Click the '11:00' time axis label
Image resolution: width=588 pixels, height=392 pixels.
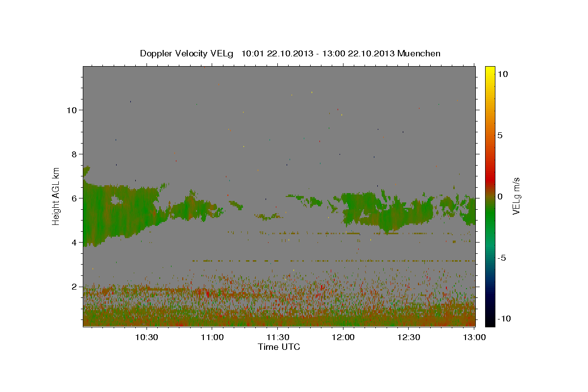[x=212, y=338]
